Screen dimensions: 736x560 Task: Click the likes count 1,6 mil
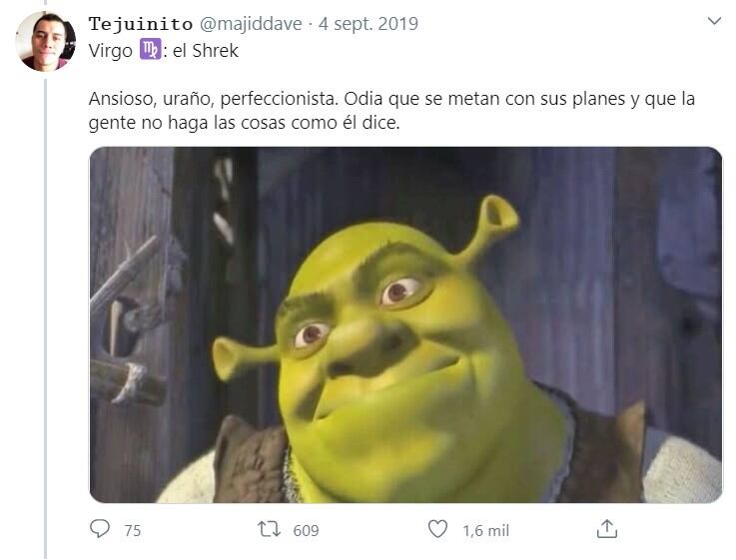tap(485, 530)
